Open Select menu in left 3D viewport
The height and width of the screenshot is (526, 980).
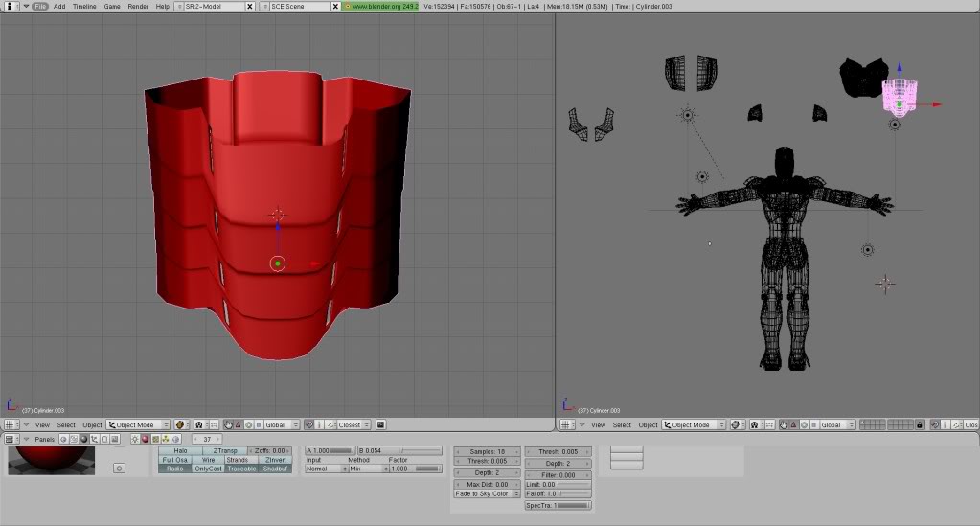(66, 424)
